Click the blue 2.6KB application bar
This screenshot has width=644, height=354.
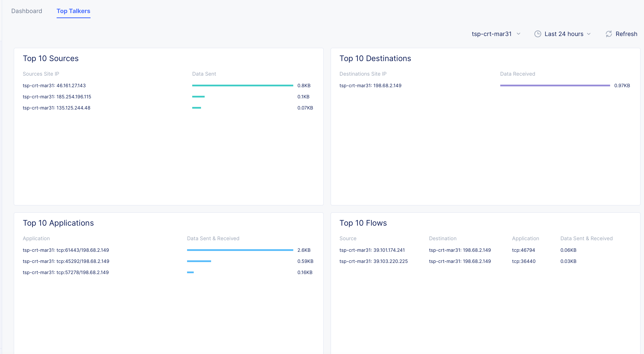240,250
